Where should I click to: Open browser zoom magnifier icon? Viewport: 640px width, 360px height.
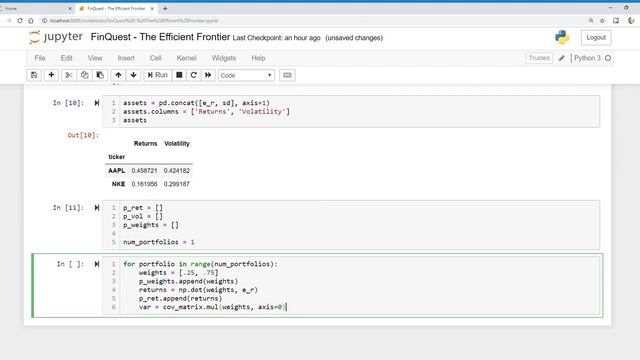coord(591,20)
